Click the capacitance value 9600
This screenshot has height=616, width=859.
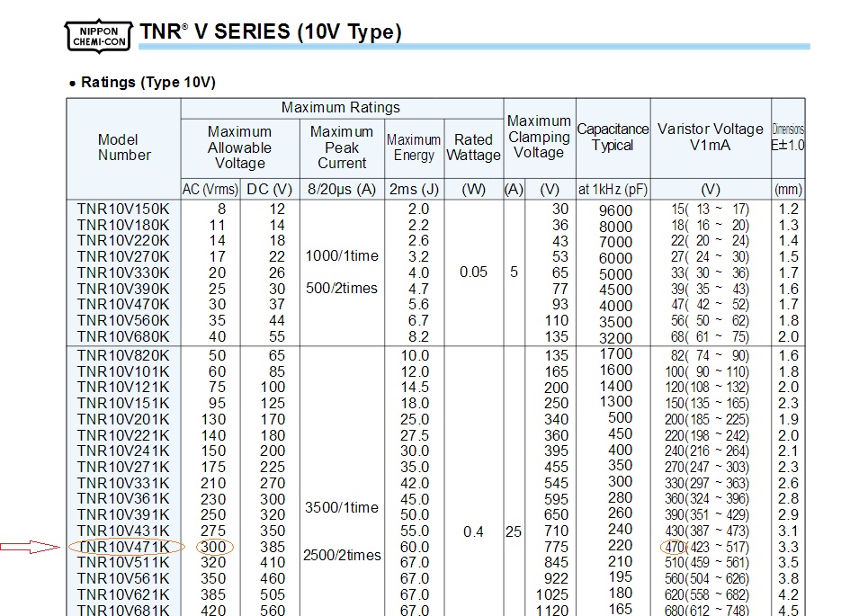[x=616, y=210]
